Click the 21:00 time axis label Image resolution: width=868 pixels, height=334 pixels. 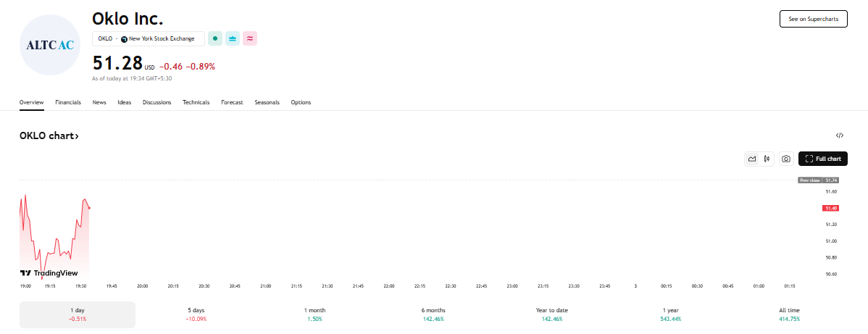click(x=266, y=285)
